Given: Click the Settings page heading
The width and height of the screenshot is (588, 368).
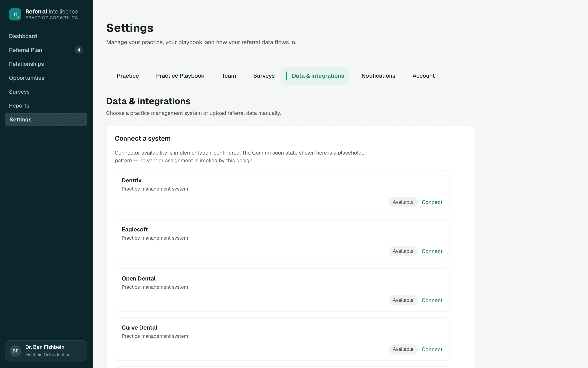Looking at the screenshot, I should (130, 28).
